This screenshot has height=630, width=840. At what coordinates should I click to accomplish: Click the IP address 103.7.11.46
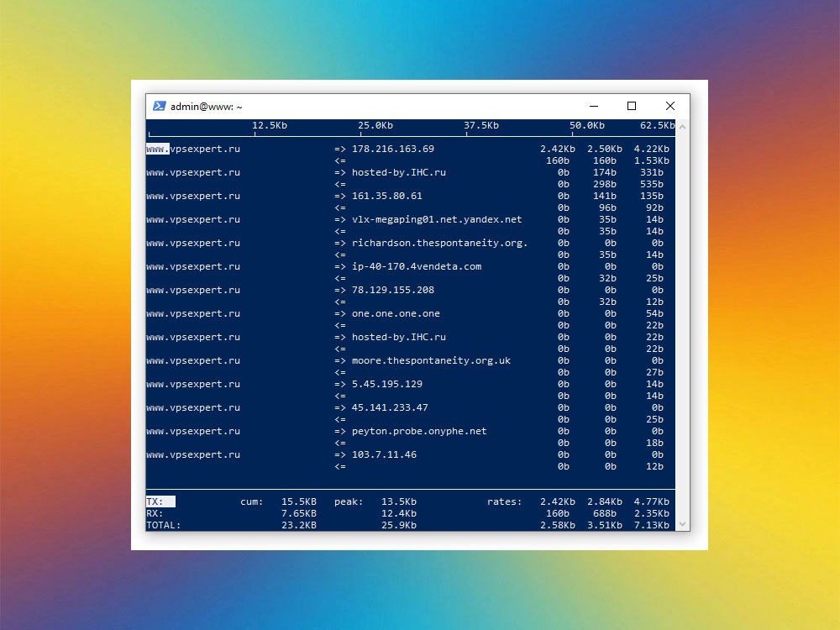point(386,454)
